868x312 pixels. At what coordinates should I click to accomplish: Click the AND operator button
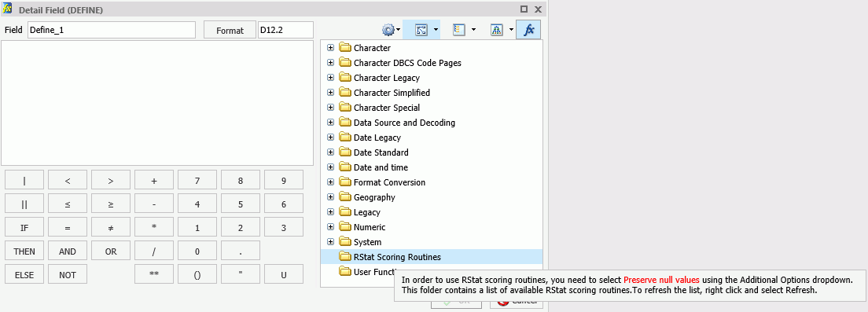tap(68, 251)
